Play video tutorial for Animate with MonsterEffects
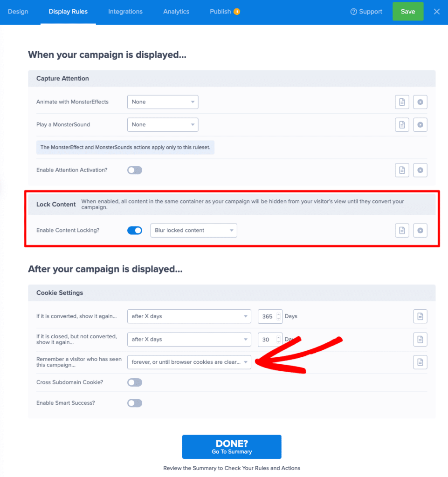Screen dimensions: 448x477 click(420, 102)
